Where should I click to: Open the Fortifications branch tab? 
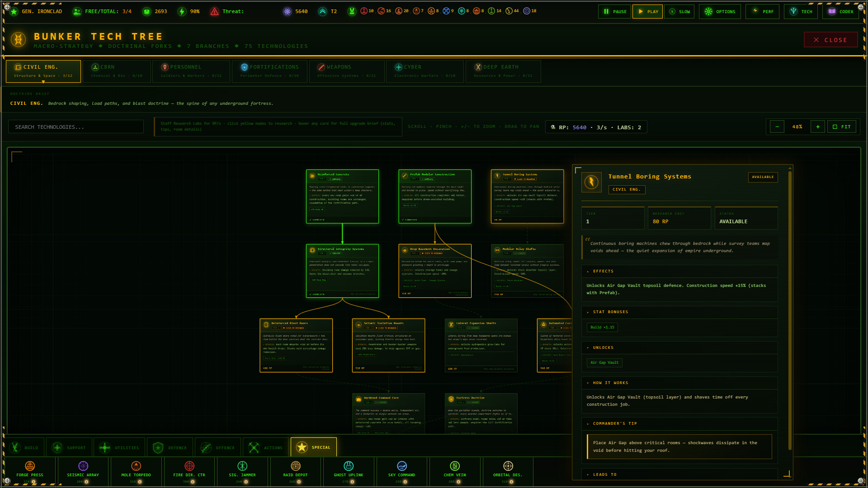(x=269, y=71)
